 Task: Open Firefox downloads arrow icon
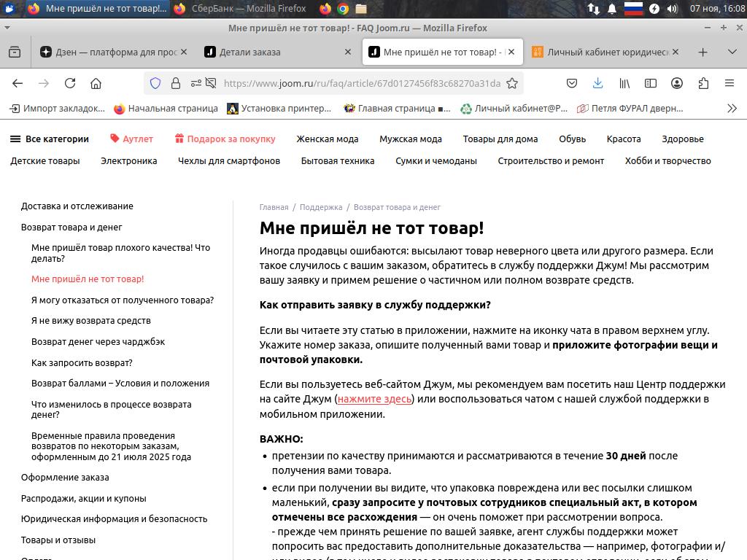click(x=597, y=83)
